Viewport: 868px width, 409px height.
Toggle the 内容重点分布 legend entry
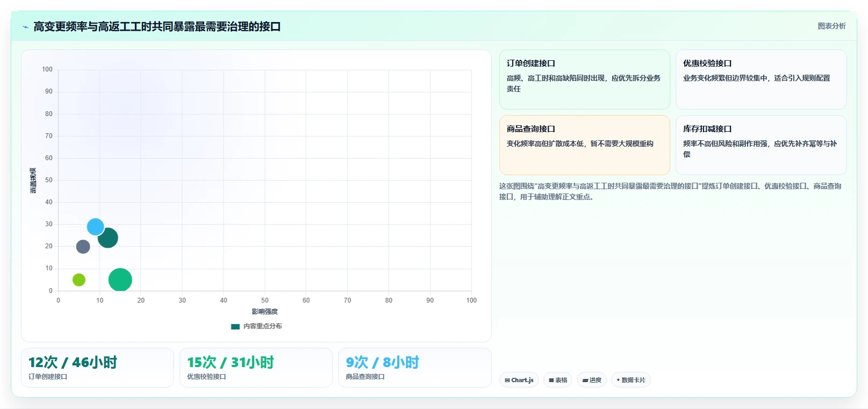click(x=256, y=326)
